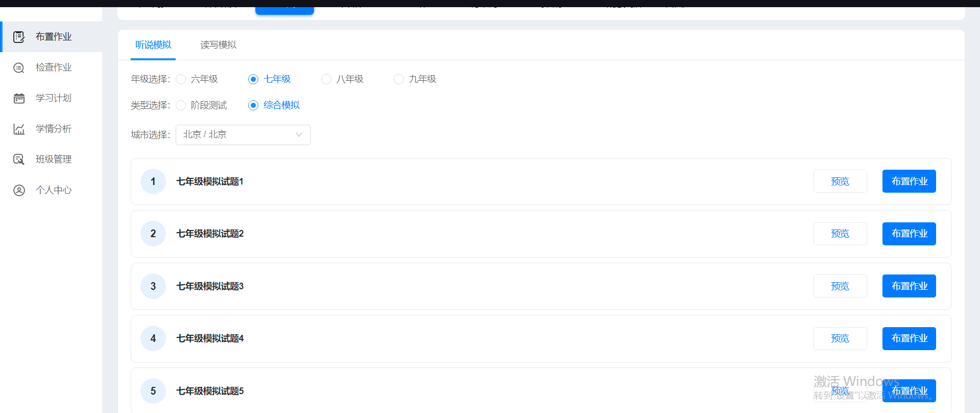Click the number 2 circle badge
Viewport: 980px width, 413px height.
coord(153,234)
